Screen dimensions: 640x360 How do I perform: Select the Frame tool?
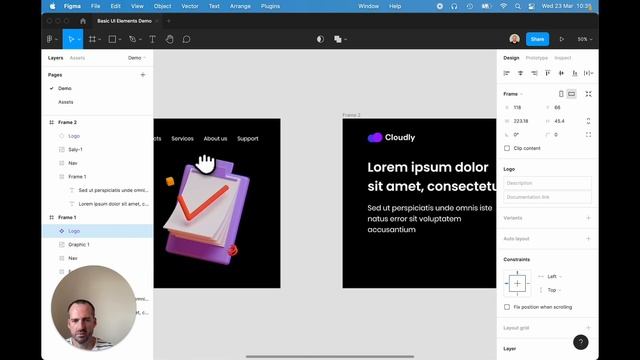[93, 39]
